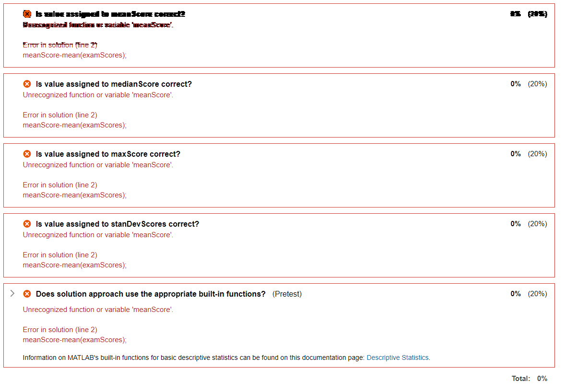Click 'Error in solution (line 2)' under the stanDevScores test
This screenshot has width=577, height=392.
tap(60, 255)
